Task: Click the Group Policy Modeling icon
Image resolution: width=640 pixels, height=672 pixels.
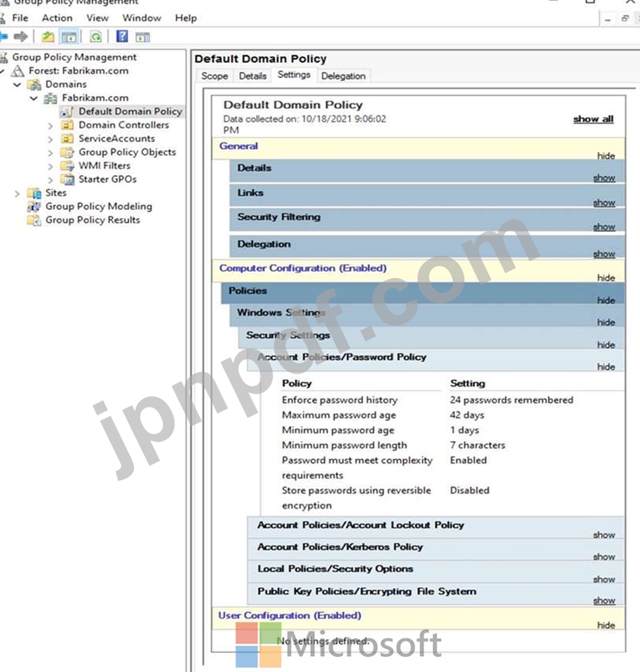Action: (x=34, y=207)
